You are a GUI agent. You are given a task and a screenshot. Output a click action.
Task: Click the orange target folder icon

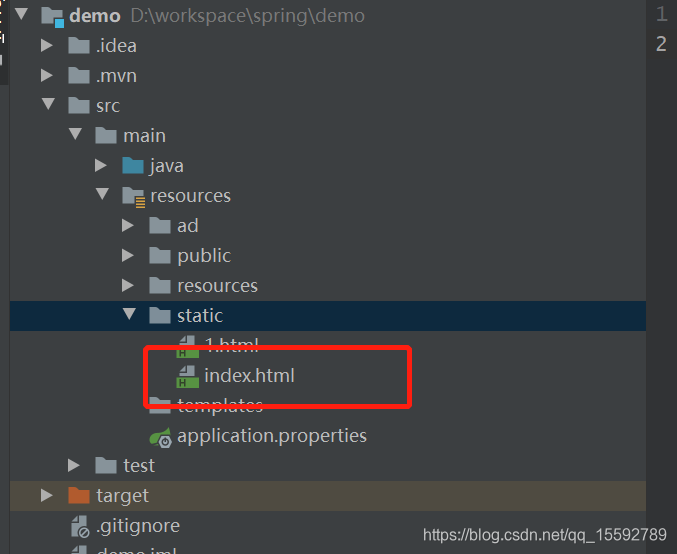pyautogui.click(x=79, y=495)
